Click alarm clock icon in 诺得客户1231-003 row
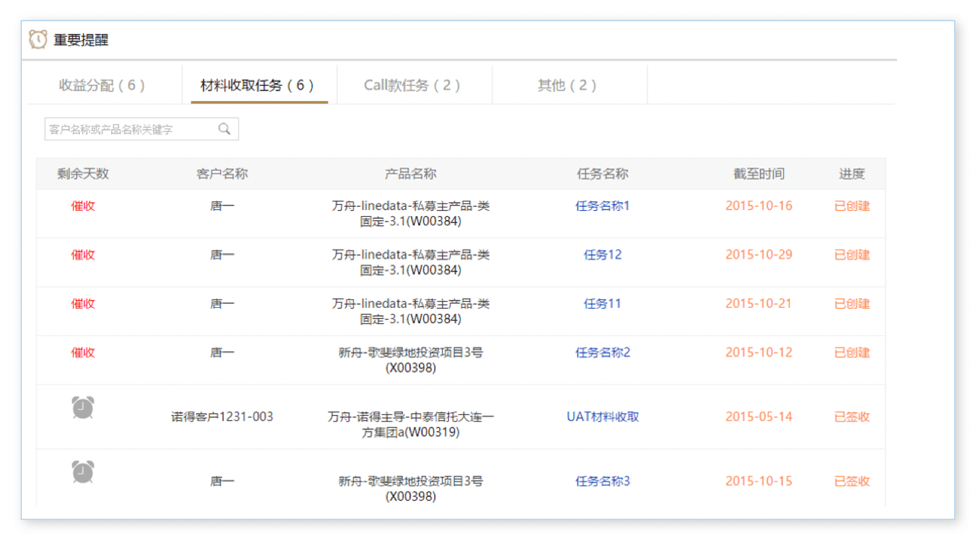The height and width of the screenshot is (544, 980). pyautogui.click(x=83, y=408)
